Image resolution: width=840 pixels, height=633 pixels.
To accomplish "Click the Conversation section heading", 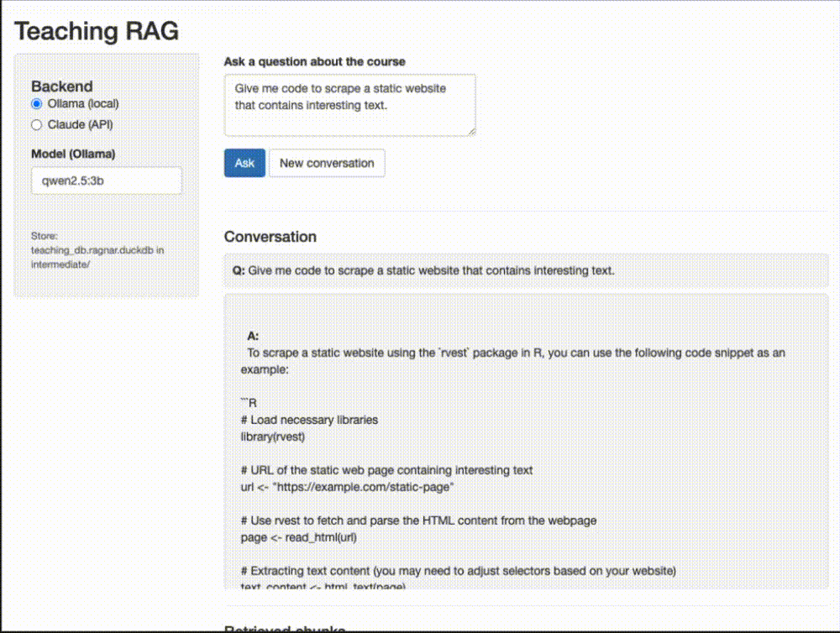I will pyautogui.click(x=270, y=237).
